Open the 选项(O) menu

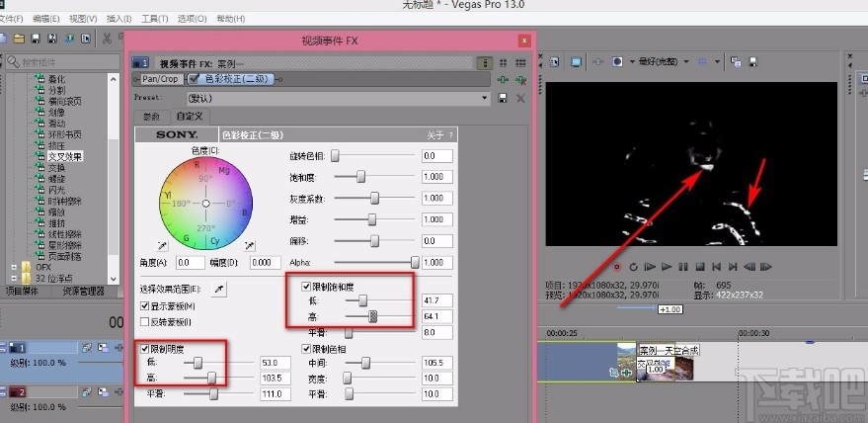193,19
